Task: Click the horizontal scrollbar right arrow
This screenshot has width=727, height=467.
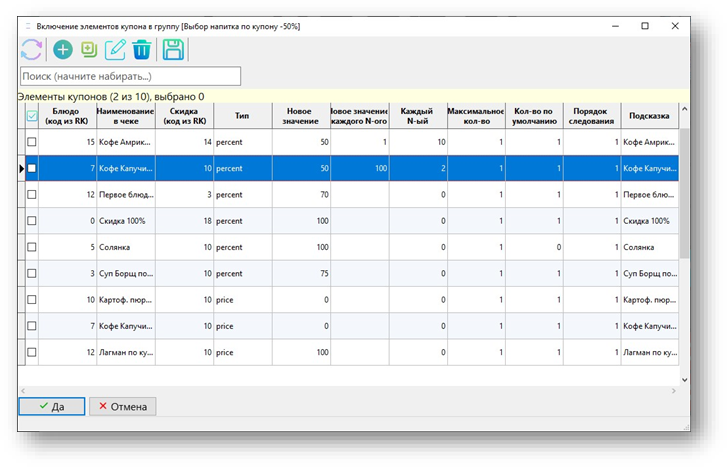Action: pyautogui.click(x=672, y=390)
